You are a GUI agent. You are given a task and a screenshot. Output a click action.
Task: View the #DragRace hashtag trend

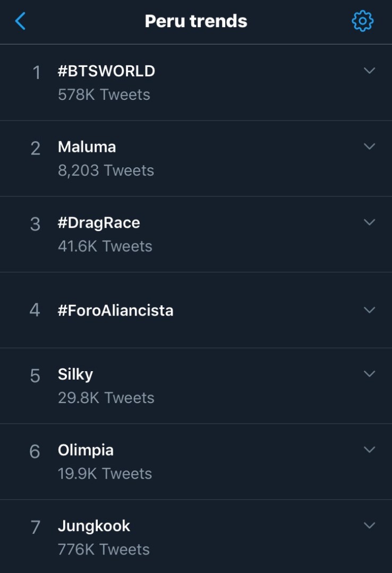pos(99,223)
